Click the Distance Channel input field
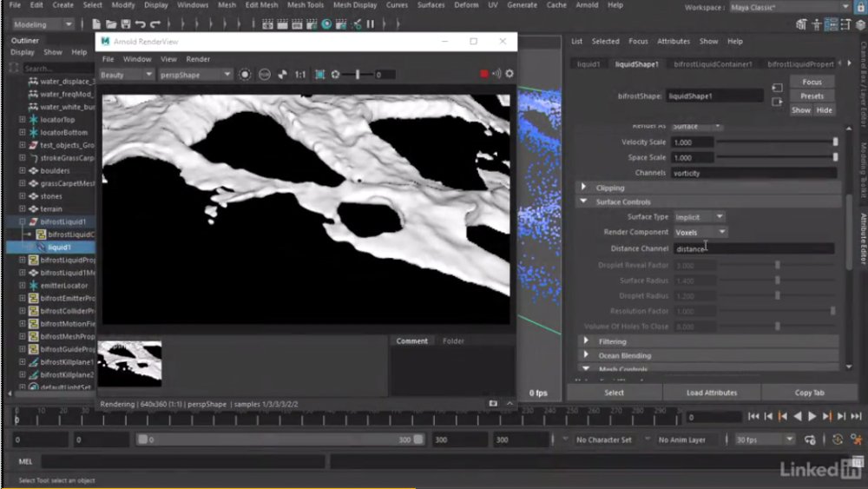 tap(754, 248)
